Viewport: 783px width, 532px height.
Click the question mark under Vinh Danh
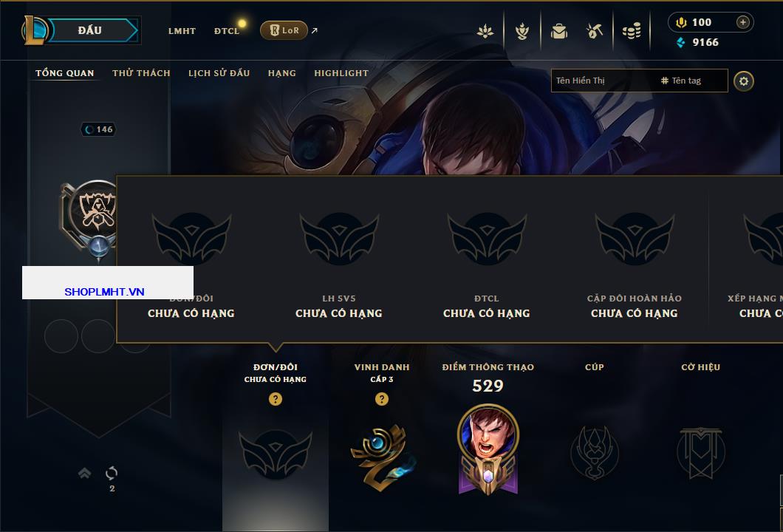coord(381,398)
